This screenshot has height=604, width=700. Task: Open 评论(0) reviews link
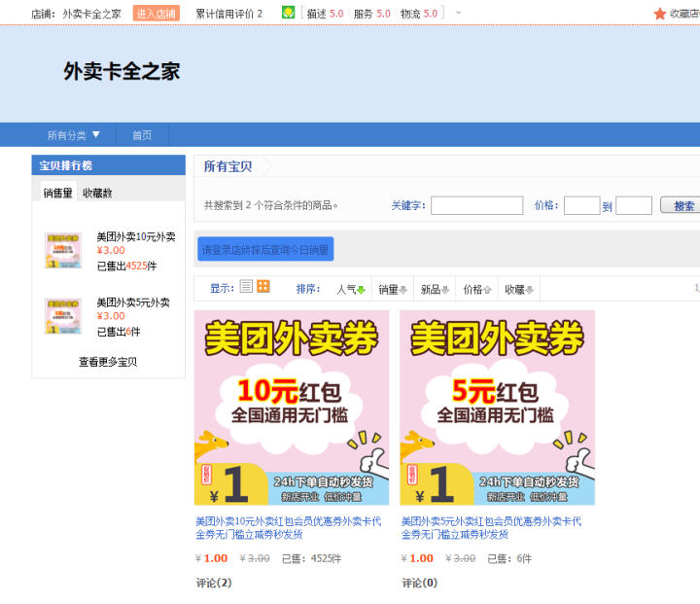420,583
